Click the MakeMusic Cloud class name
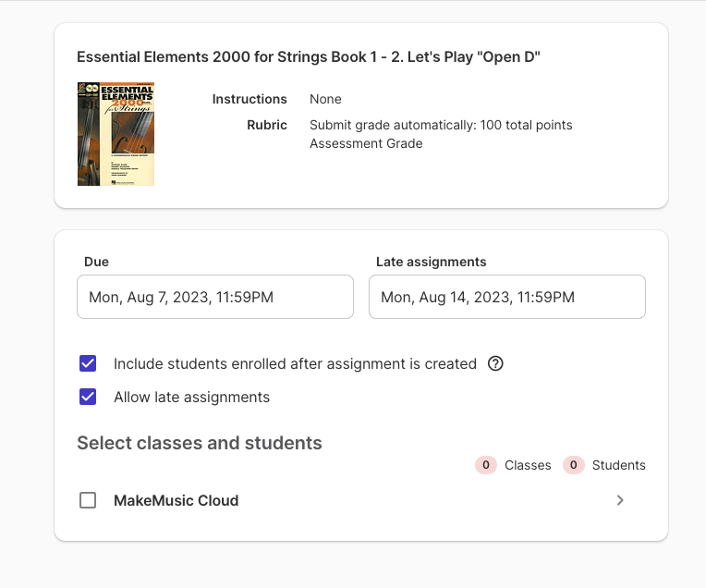The width and height of the screenshot is (706, 588). 176,500
